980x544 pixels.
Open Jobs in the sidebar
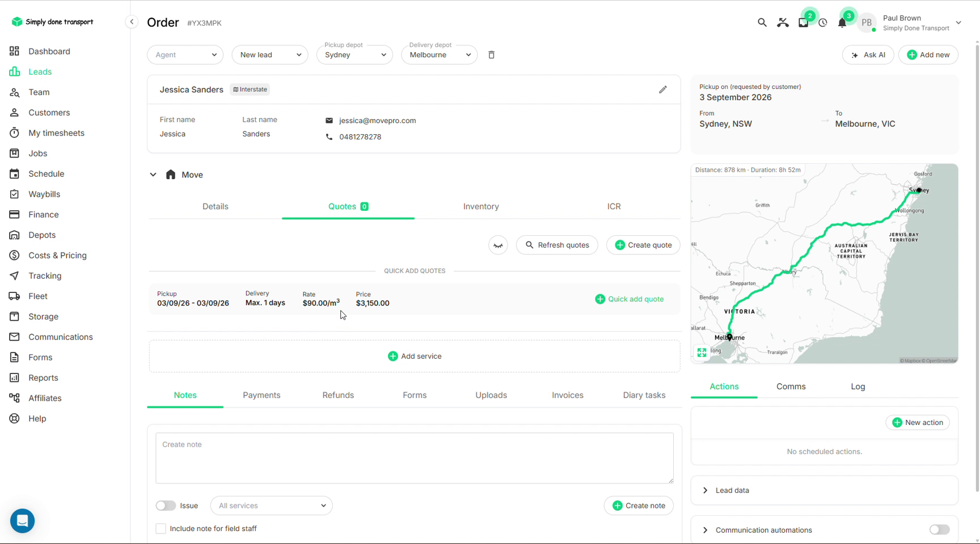(37, 154)
